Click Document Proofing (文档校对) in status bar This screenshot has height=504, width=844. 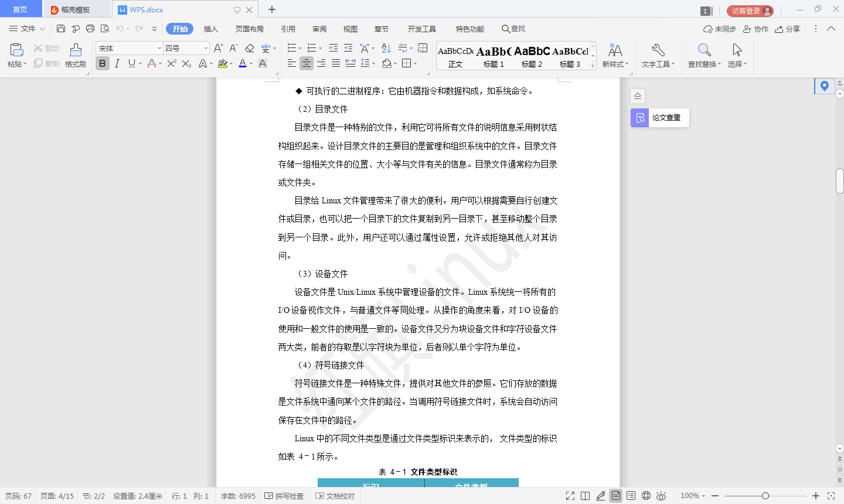[x=335, y=496]
